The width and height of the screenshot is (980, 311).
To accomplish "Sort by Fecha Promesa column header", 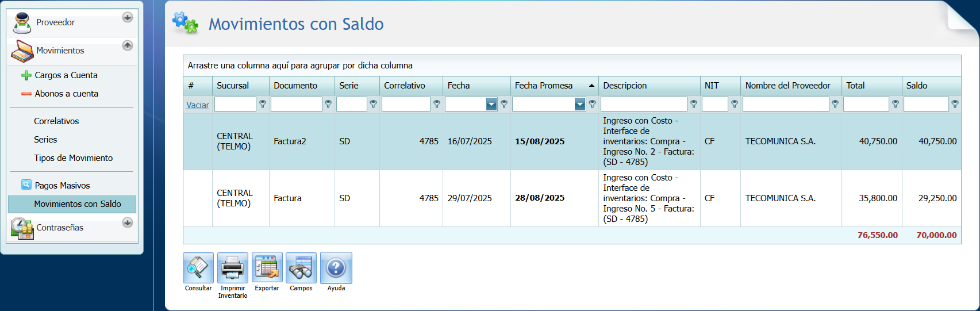I will [555, 86].
